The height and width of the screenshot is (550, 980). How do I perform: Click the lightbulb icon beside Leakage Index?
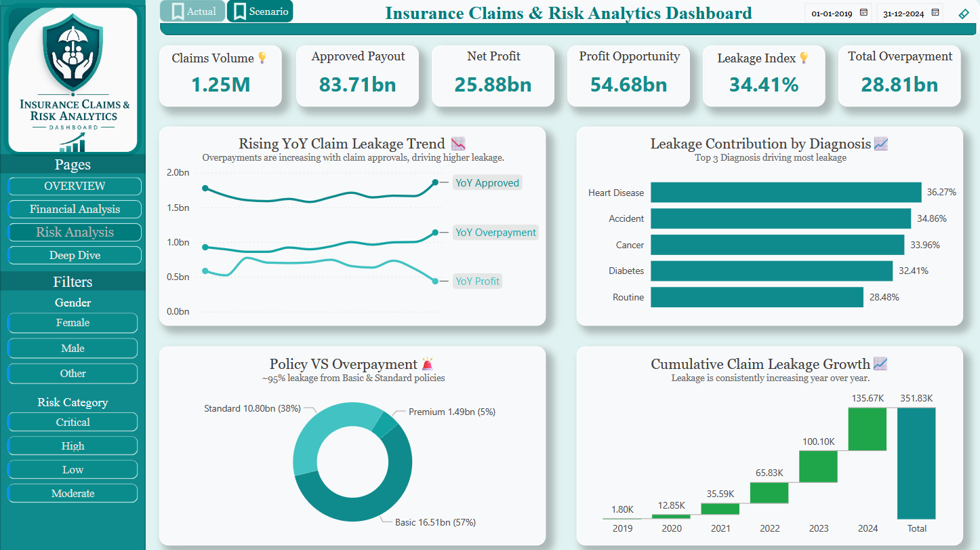pyautogui.click(x=804, y=58)
